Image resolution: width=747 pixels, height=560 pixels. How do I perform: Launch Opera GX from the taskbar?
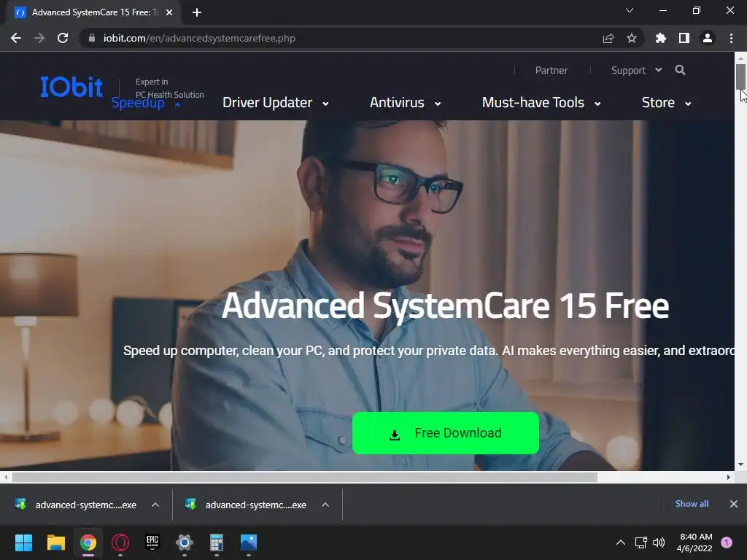point(120,542)
